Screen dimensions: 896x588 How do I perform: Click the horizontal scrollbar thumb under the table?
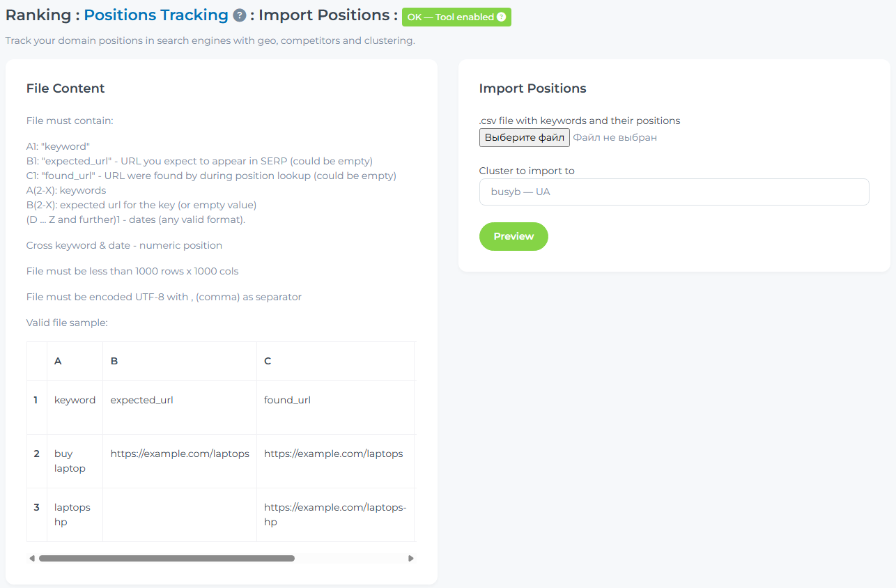tap(167, 558)
